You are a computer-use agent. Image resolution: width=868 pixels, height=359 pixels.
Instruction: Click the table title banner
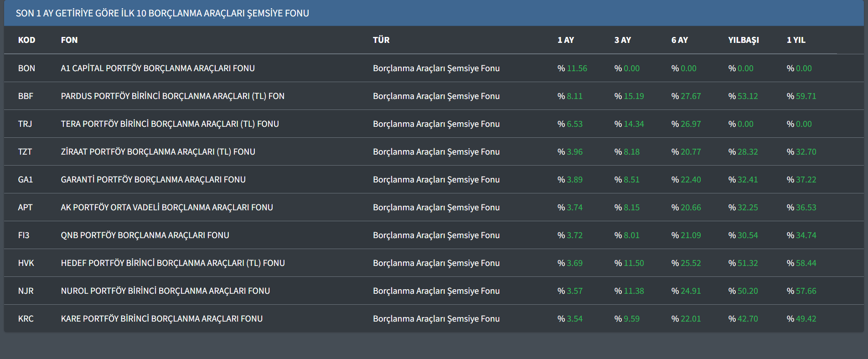pyautogui.click(x=162, y=13)
